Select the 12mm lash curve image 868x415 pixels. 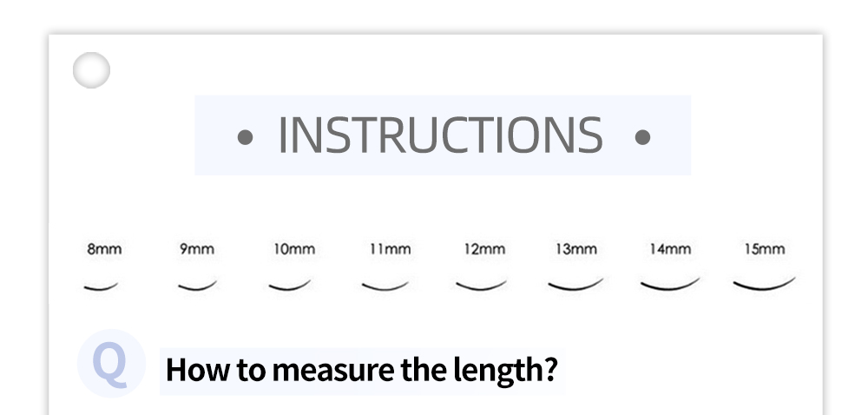(x=481, y=285)
